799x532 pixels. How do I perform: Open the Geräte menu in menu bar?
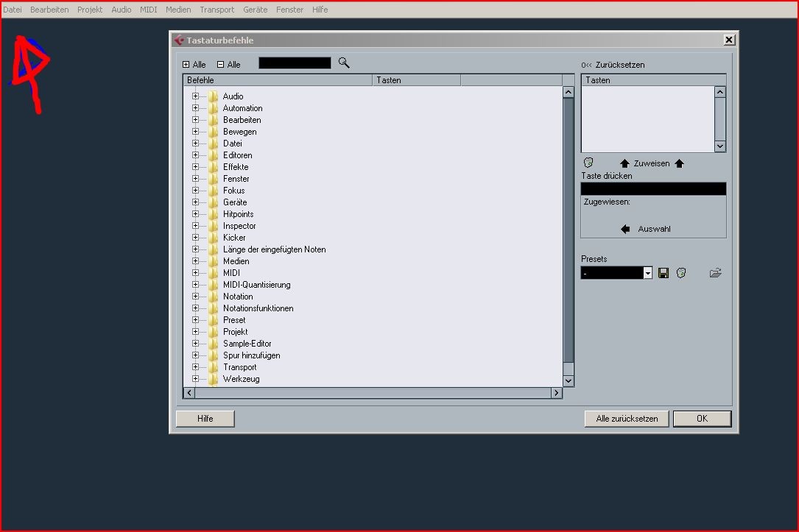click(256, 10)
